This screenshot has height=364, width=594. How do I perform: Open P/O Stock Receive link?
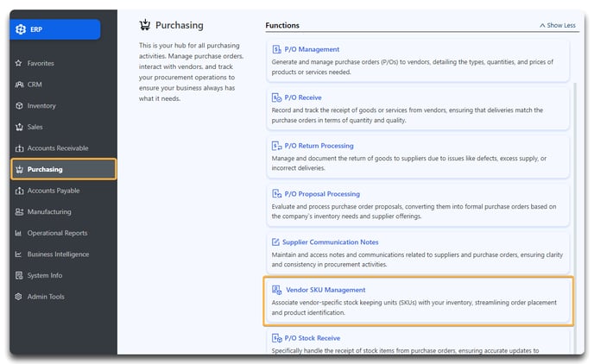coord(313,338)
